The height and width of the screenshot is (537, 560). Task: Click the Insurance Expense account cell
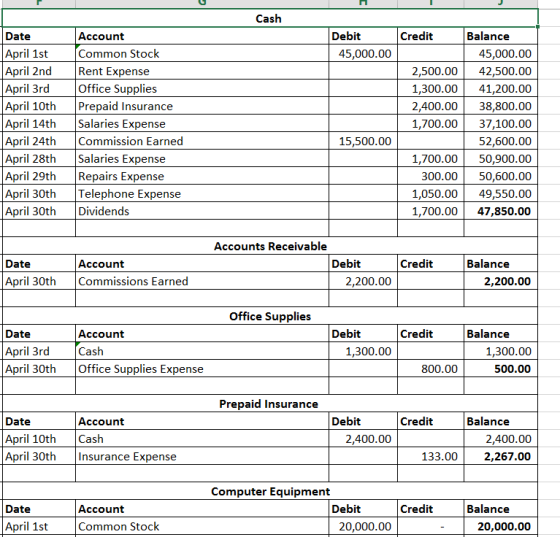click(202, 456)
